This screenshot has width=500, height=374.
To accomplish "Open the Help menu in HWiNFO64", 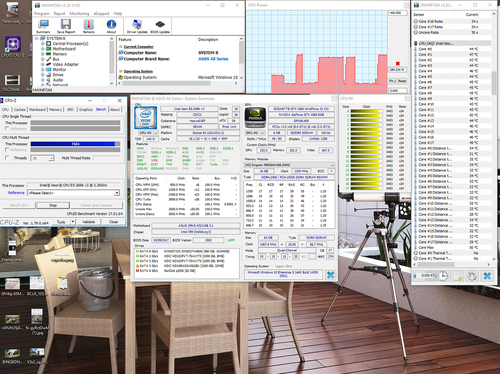I will point(118,13).
